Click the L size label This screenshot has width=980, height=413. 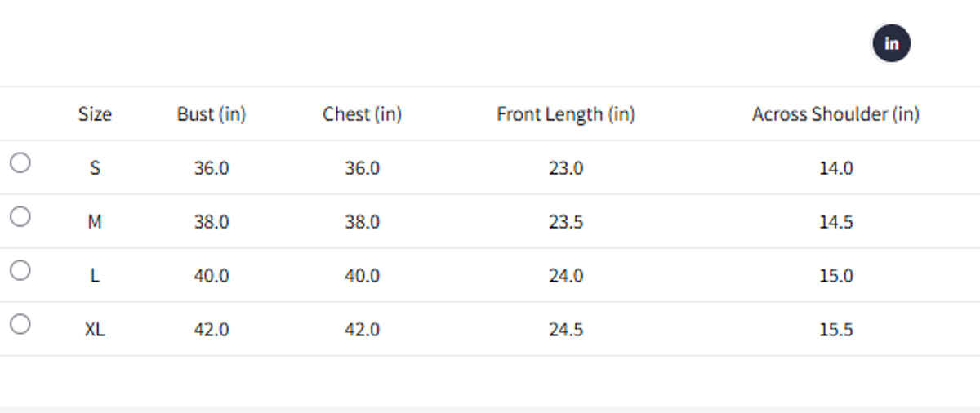(95, 276)
